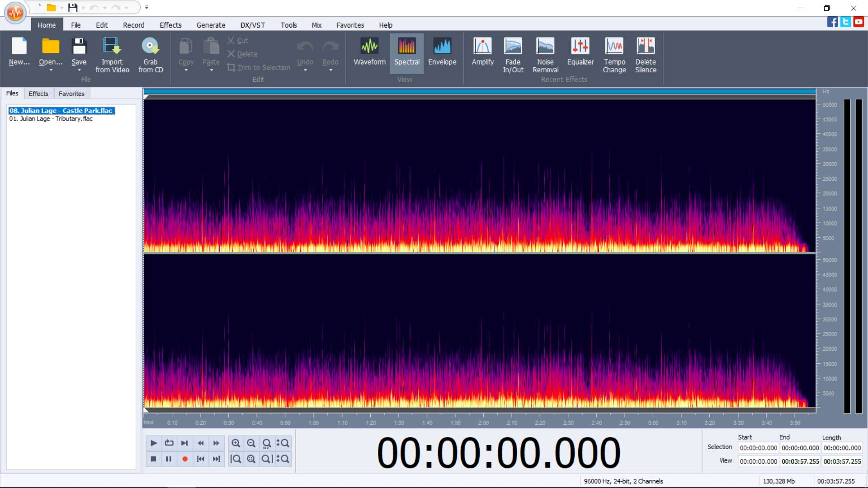This screenshot has width=868, height=488.
Task: Toggle loop playback
Action: click(x=169, y=443)
